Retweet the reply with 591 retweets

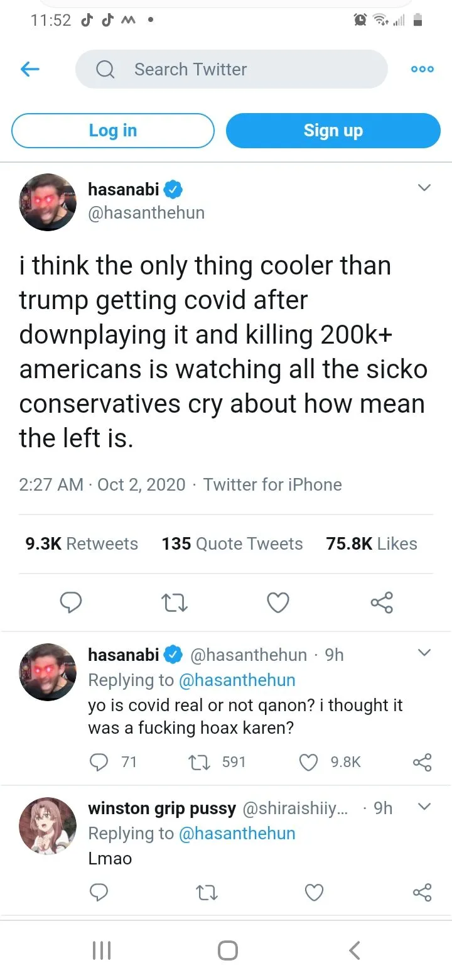click(199, 762)
